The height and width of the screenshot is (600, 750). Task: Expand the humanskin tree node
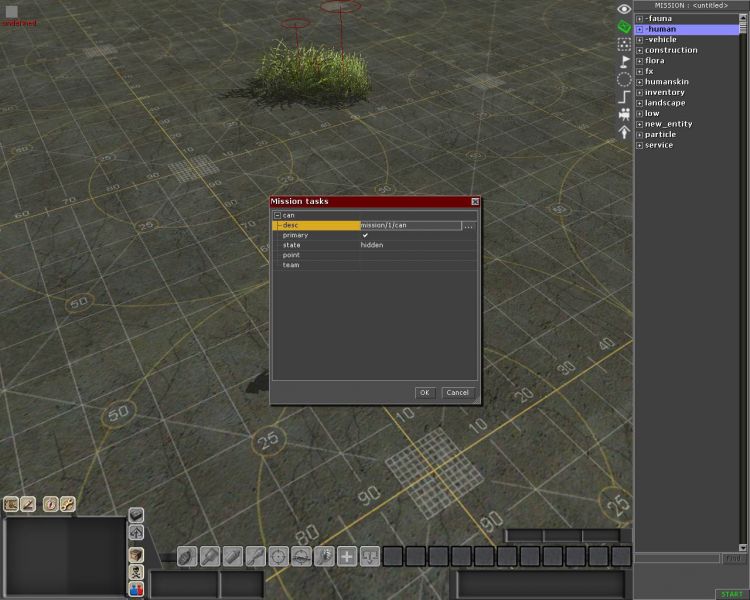[x=640, y=82]
